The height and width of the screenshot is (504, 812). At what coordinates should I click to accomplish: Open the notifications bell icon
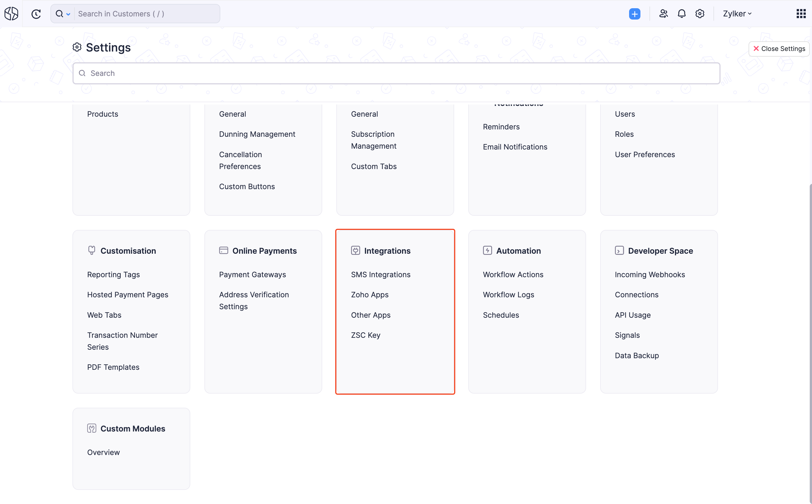pyautogui.click(x=682, y=13)
